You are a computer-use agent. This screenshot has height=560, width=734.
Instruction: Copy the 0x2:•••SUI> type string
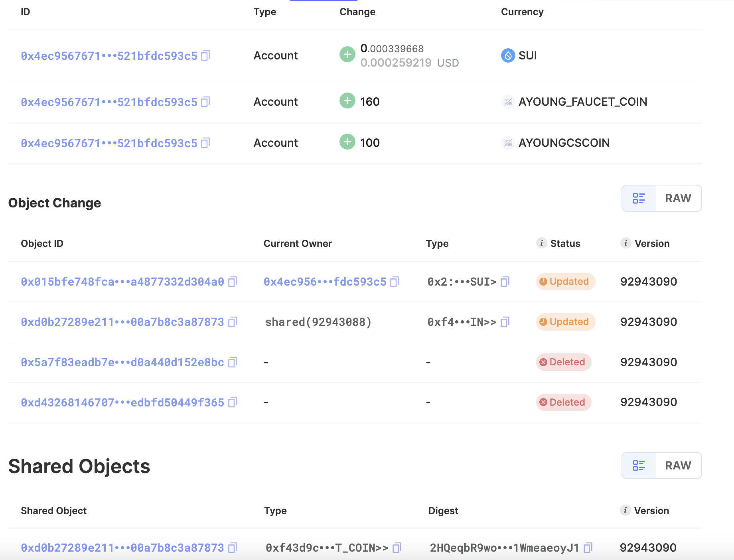[x=505, y=282]
